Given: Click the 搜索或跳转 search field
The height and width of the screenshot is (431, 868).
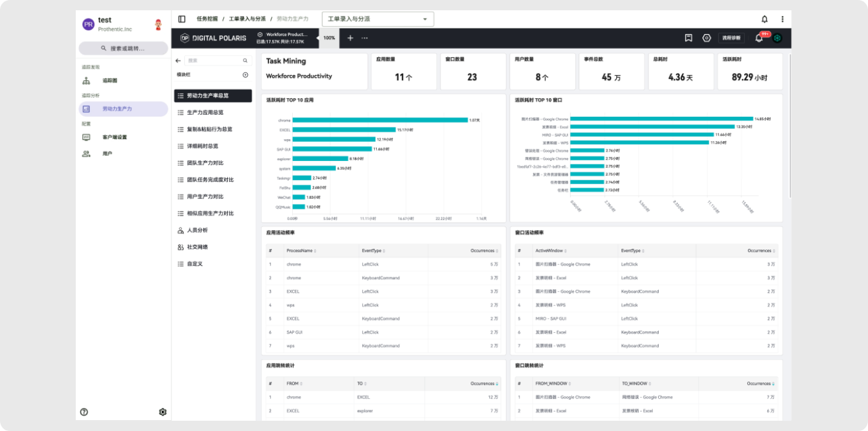Looking at the screenshot, I should click(123, 48).
